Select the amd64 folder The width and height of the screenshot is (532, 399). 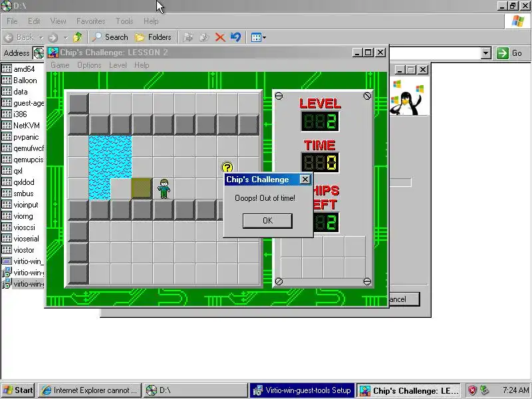click(x=19, y=69)
